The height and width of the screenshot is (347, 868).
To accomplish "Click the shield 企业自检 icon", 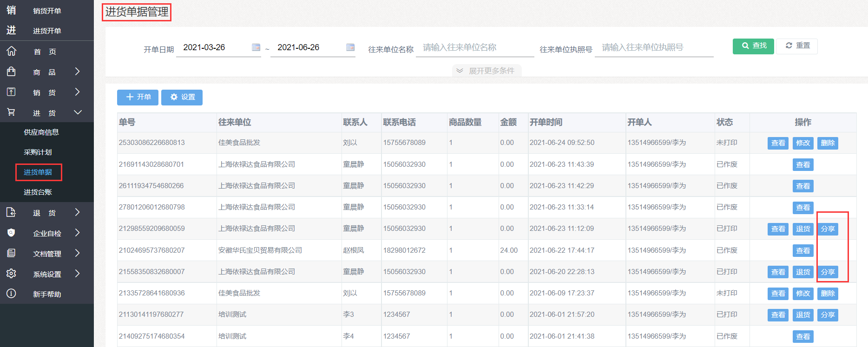I will tap(12, 233).
